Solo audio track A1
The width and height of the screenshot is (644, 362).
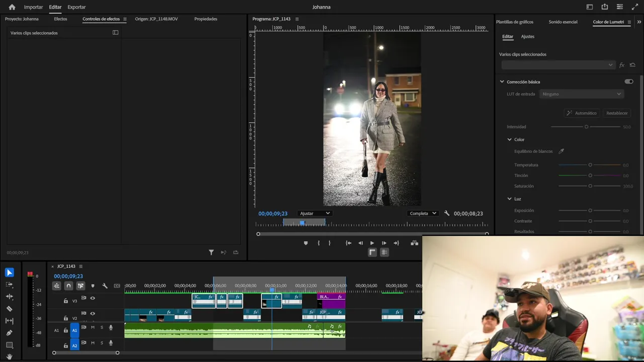(x=102, y=327)
